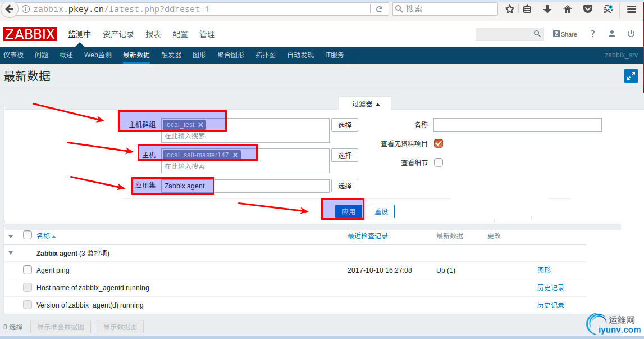This screenshot has height=339, width=644.
Task: Go to the 自动发现 submenu tab
Action: point(300,55)
